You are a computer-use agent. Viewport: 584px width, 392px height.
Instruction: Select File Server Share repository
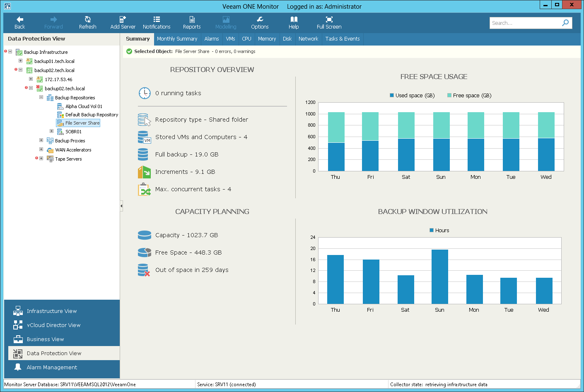click(x=82, y=123)
